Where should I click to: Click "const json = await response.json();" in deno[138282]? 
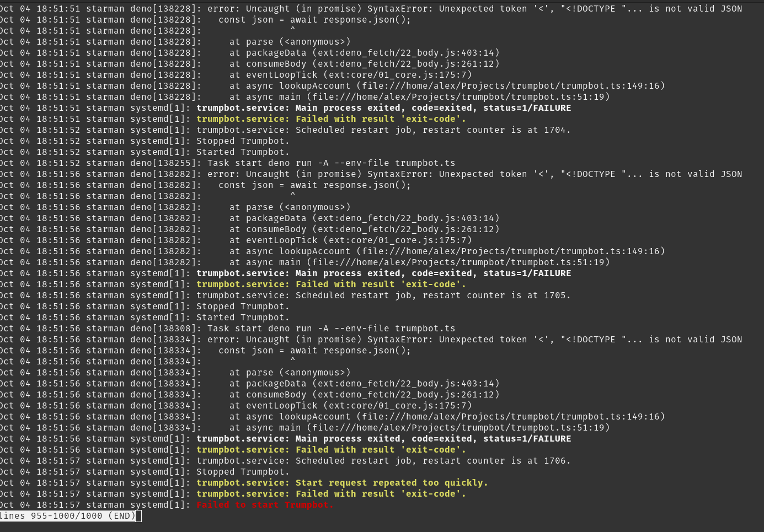pos(314,185)
